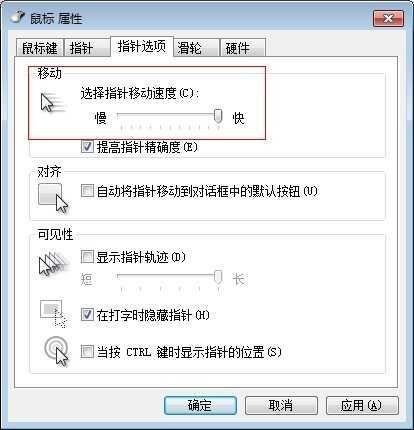Click the pointer speed motion icon
This screenshot has height=430, width=414.
[53, 102]
